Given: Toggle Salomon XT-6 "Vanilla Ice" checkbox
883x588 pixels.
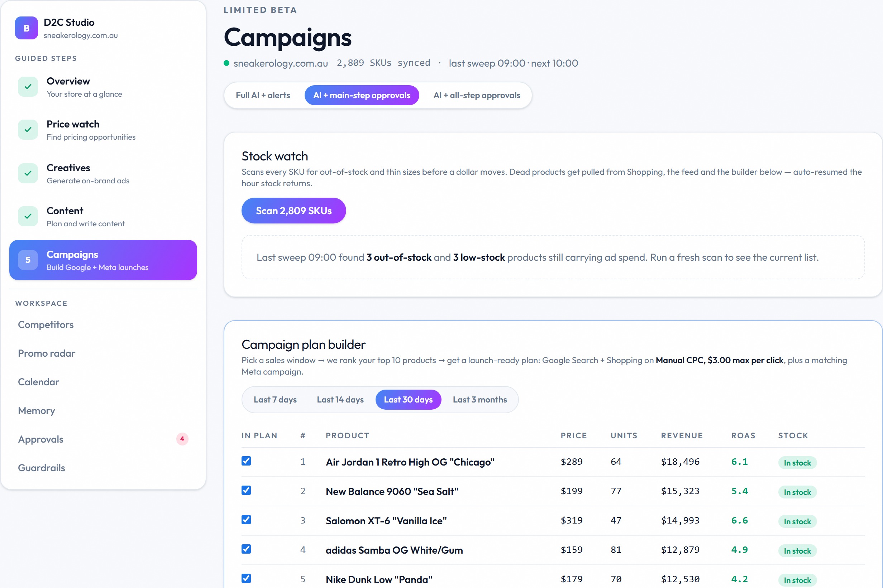Looking at the screenshot, I should pyautogui.click(x=246, y=519).
